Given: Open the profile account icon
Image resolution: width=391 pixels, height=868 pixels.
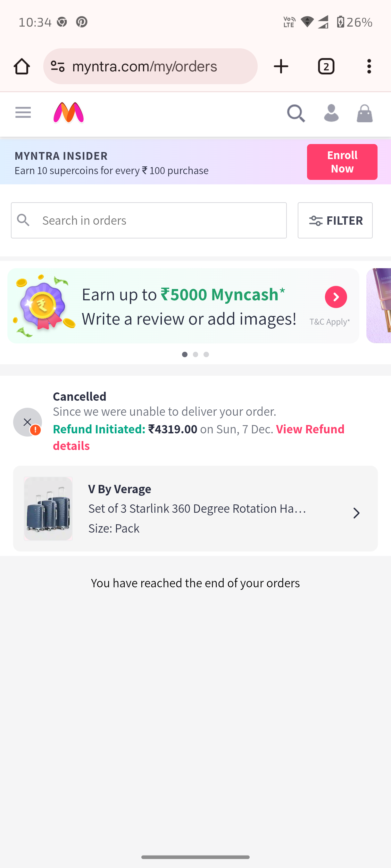Looking at the screenshot, I should pos(331,113).
